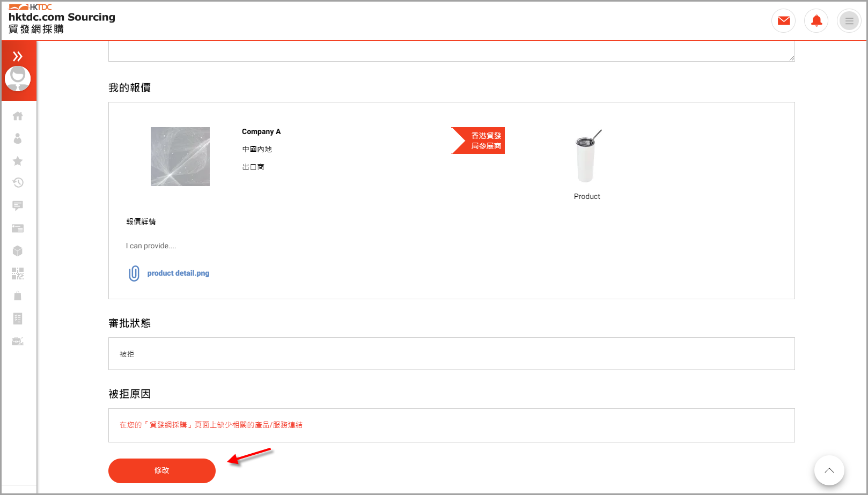
Task: Open the shopping bag icon in sidebar
Action: (x=18, y=296)
